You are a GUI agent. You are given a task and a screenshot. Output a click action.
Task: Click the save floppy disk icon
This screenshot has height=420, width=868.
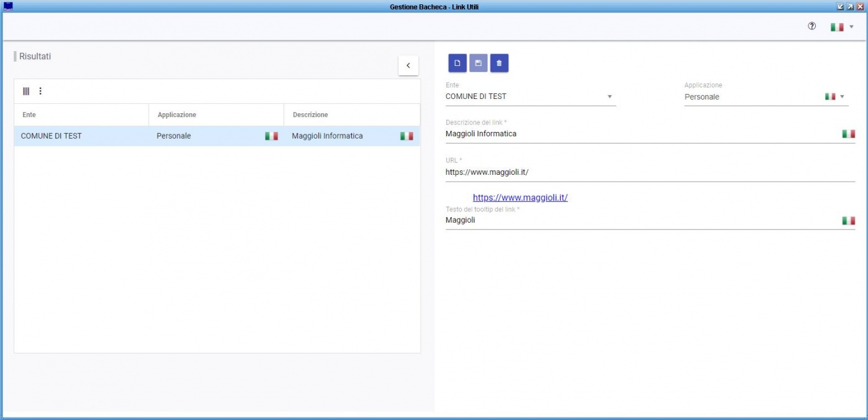[x=478, y=63]
